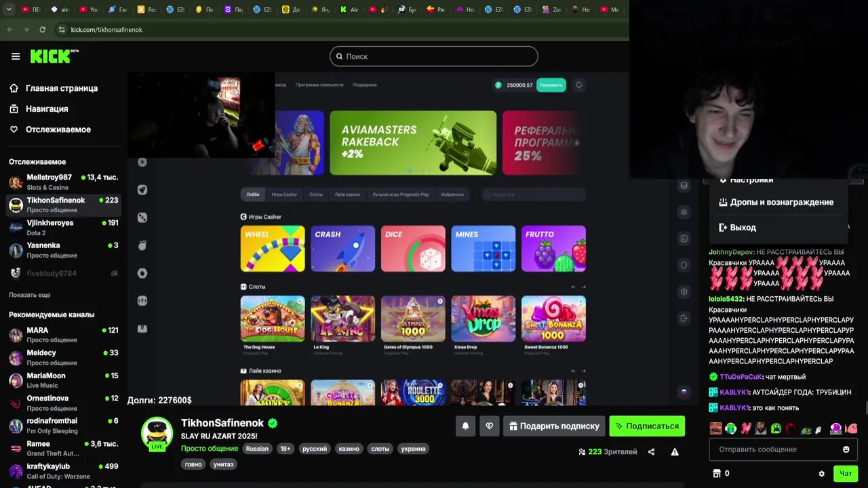Click the Russian language tag
Viewport: 868px width, 488px height.
(x=257, y=449)
